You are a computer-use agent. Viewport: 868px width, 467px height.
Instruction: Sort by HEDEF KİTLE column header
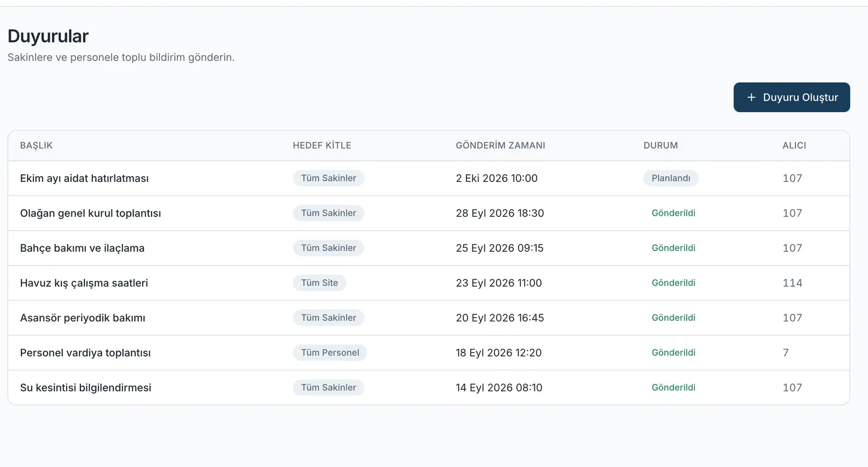tap(322, 146)
